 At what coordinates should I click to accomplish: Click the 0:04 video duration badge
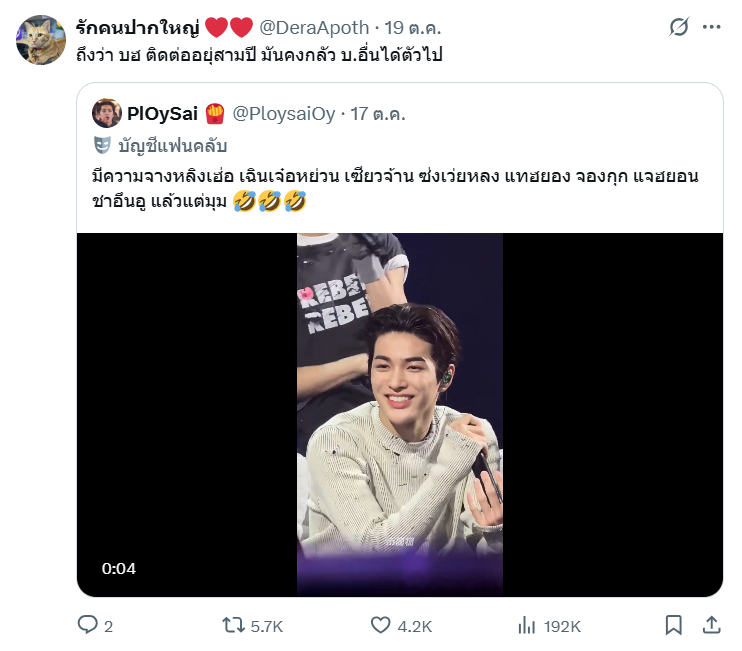coord(119,568)
